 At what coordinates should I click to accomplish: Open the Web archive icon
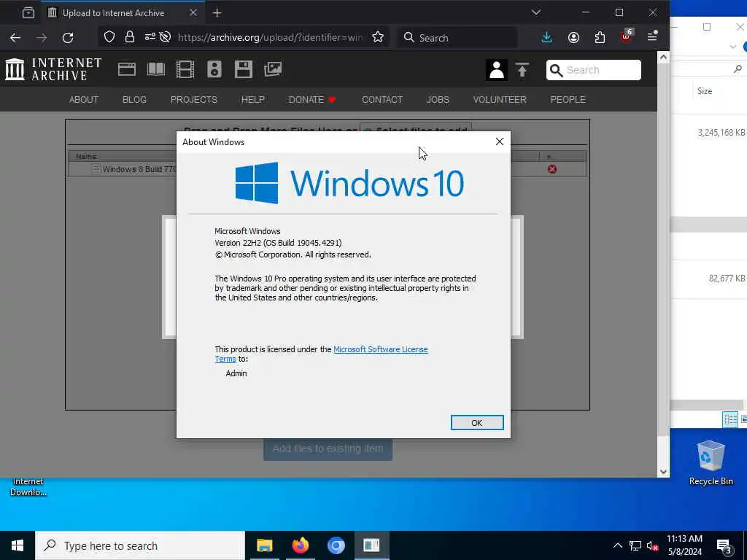pos(127,69)
